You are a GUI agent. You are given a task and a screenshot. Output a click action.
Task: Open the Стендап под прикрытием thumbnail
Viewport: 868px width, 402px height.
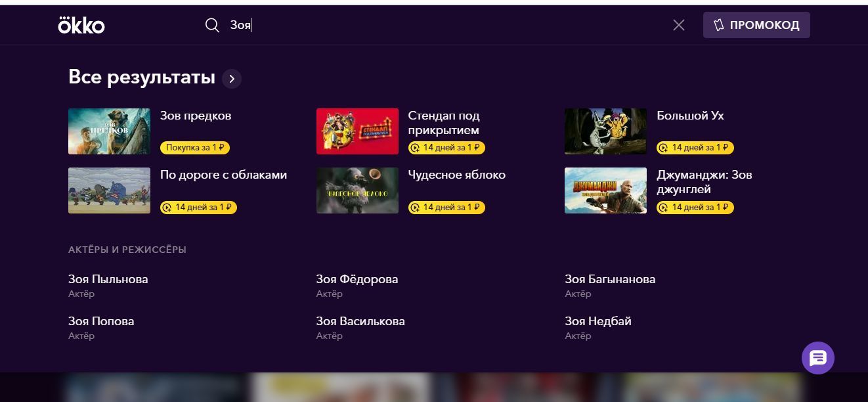click(357, 131)
